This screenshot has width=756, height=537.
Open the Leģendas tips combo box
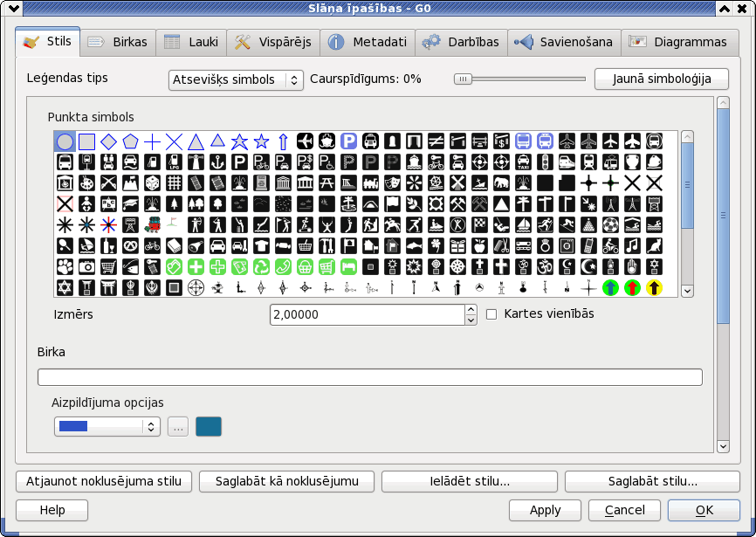236,80
